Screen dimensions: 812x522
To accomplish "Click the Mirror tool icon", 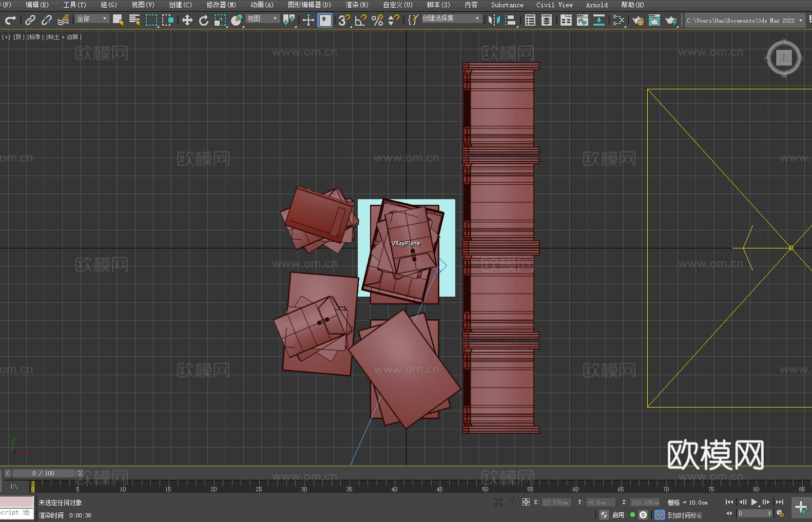I will point(494,20).
